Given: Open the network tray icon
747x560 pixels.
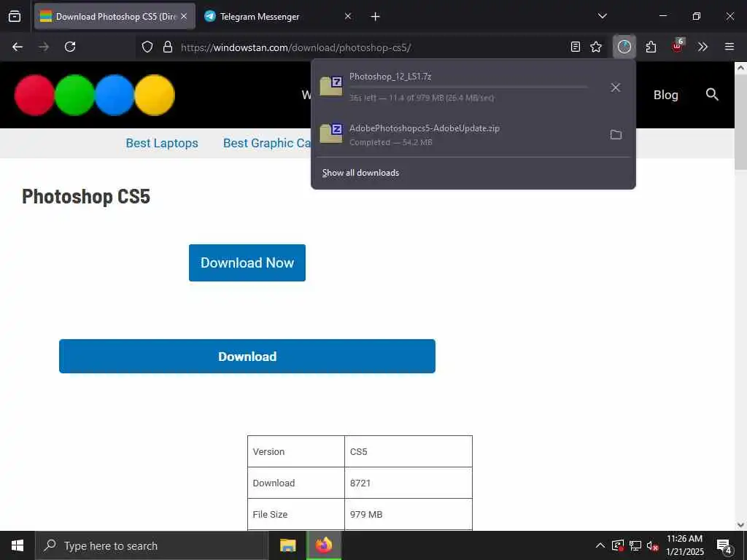Looking at the screenshot, I should (635, 545).
